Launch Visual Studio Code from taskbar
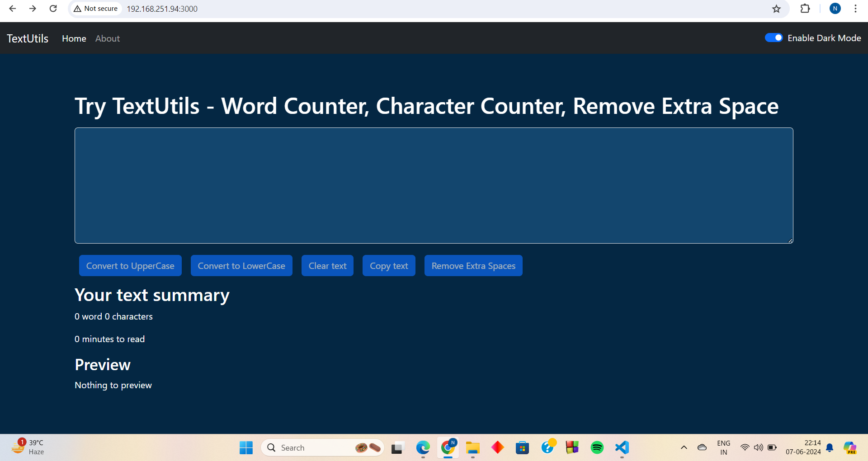 pyautogui.click(x=622, y=447)
